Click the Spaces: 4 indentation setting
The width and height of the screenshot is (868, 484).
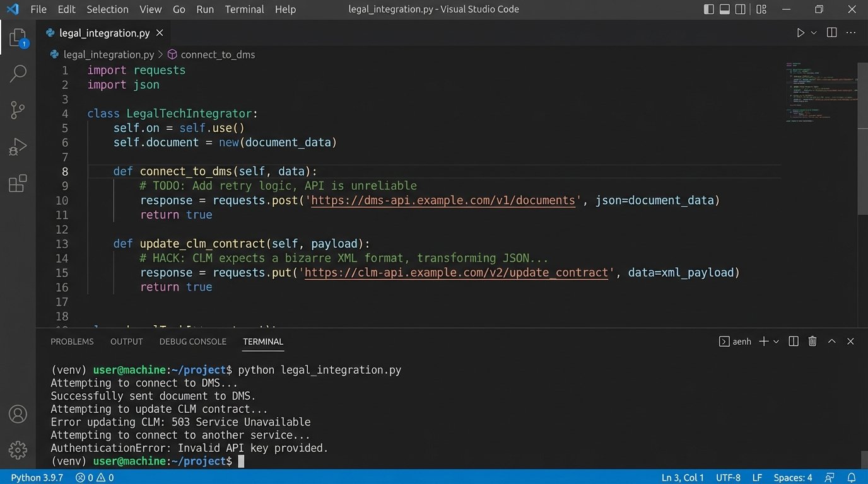[793, 477]
